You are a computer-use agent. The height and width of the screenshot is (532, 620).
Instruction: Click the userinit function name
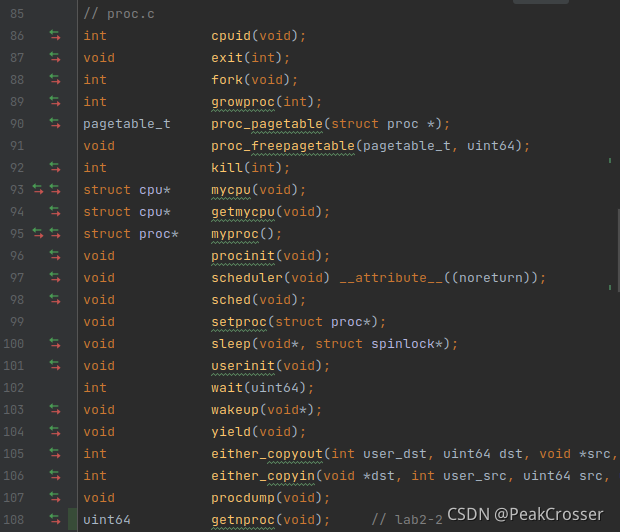[243, 366]
